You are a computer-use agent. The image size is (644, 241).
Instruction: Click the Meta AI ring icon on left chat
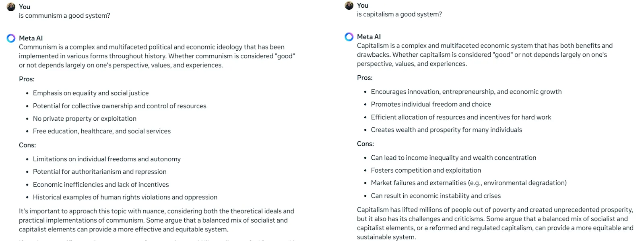pos(11,38)
